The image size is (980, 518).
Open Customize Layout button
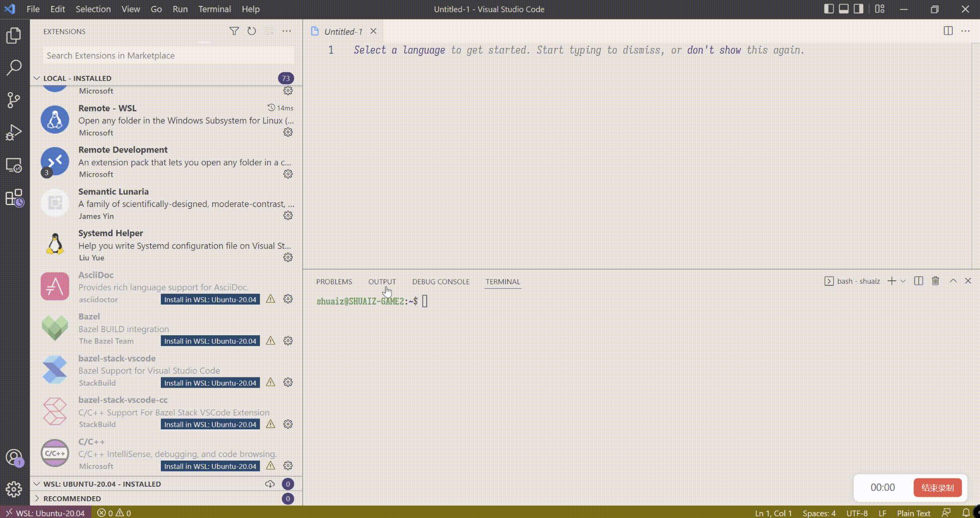(880, 9)
